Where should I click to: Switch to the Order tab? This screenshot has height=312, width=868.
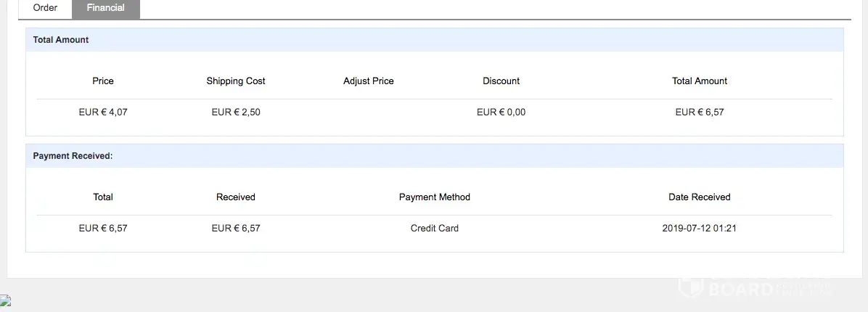point(45,8)
